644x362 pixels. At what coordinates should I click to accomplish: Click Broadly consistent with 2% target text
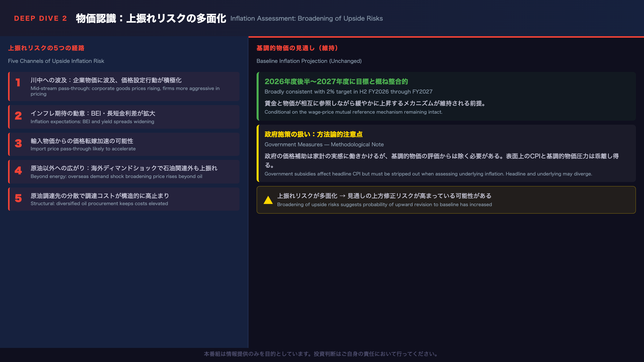(x=349, y=92)
